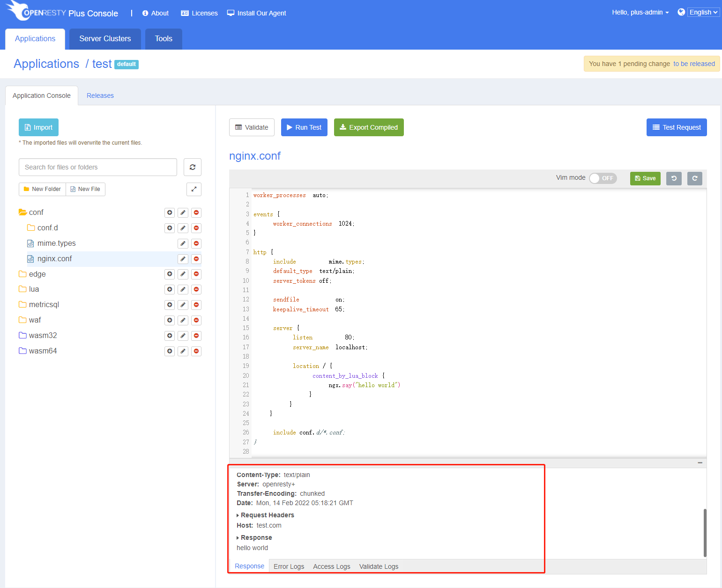
Task: Click Export Compiled button
Action: [369, 127]
